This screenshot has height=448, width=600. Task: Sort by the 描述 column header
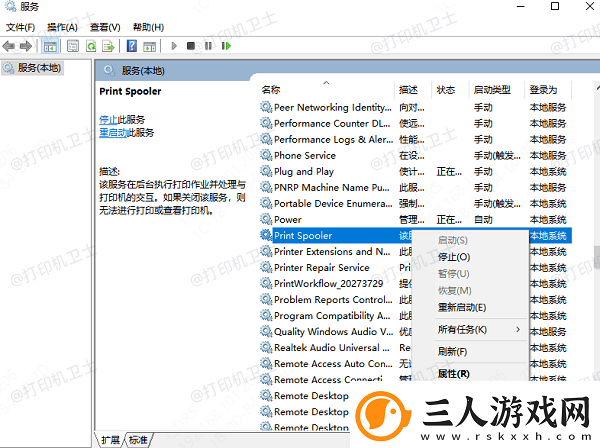pyautogui.click(x=408, y=90)
